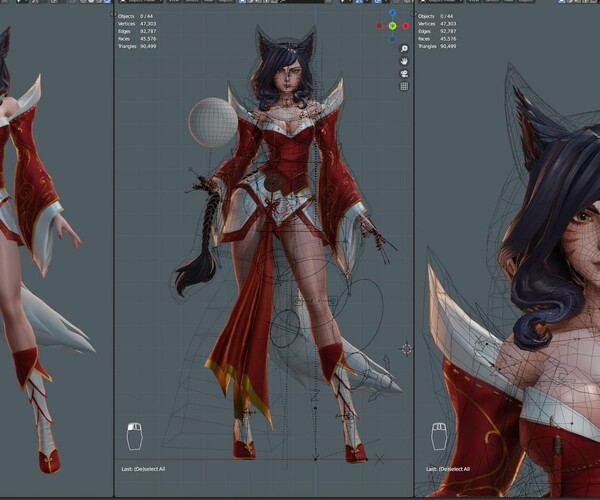
Task: Click the negative X red dot on gizmo
Action: 379,26
